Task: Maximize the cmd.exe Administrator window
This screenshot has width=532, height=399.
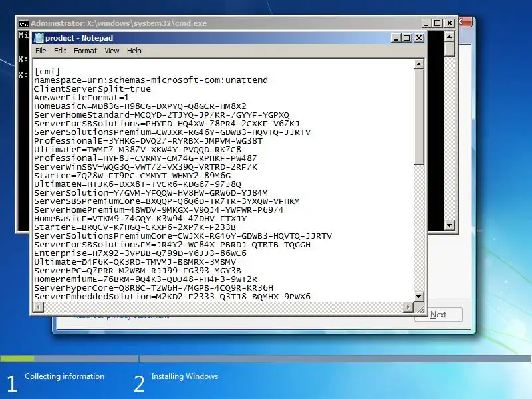Action: tap(438, 23)
